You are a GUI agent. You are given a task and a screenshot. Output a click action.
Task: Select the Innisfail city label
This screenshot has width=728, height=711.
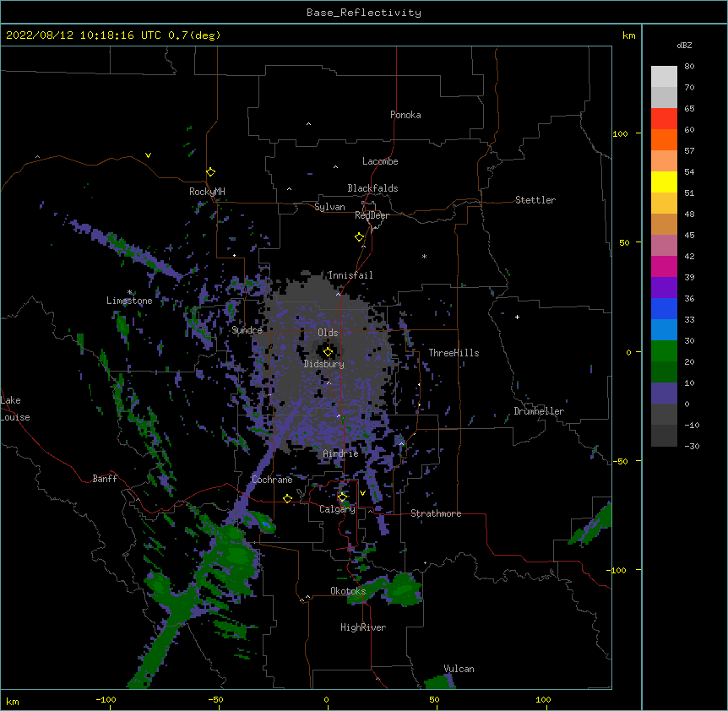pos(350,275)
